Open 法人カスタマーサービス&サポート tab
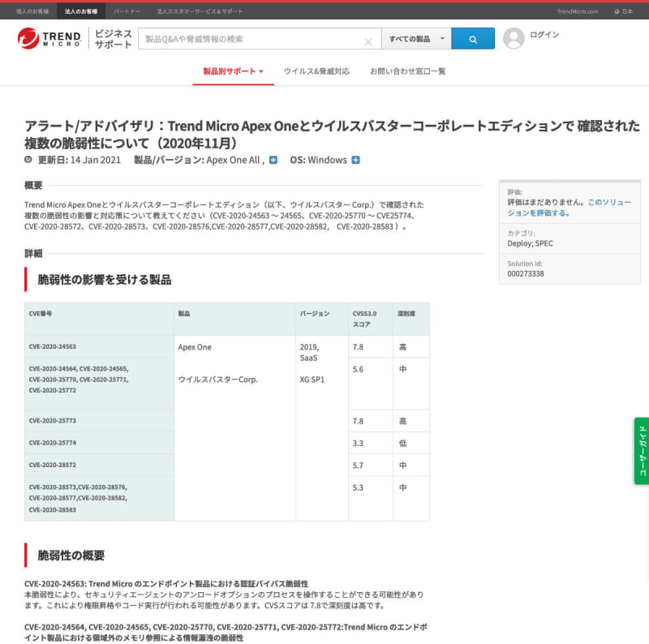The width and height of the screenshot is (649, 644). [x=200, y=11]
